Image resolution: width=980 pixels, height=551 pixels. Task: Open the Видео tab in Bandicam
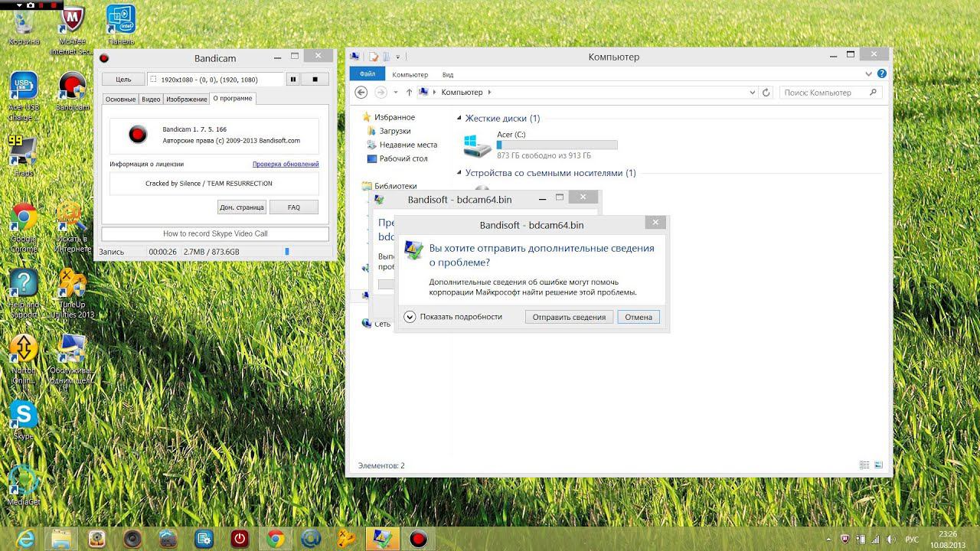151,99
